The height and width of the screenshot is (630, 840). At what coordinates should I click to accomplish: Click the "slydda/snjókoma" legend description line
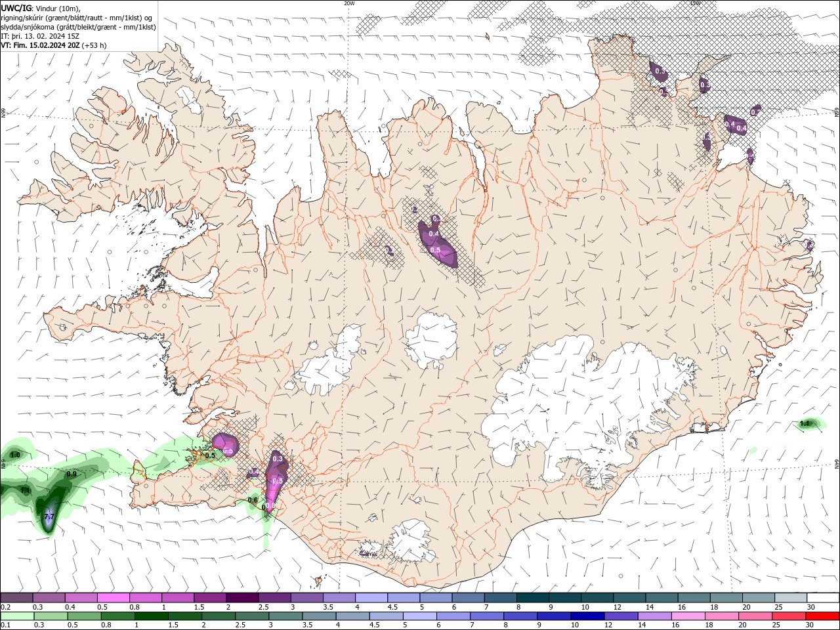[78, 27]
